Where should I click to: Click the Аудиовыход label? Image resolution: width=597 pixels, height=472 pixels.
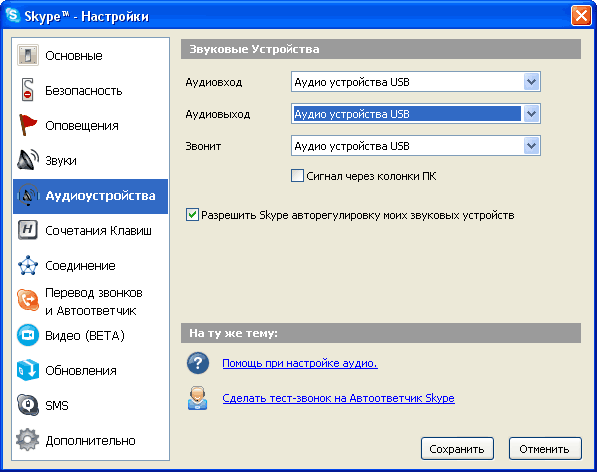[x=218, y=114]
